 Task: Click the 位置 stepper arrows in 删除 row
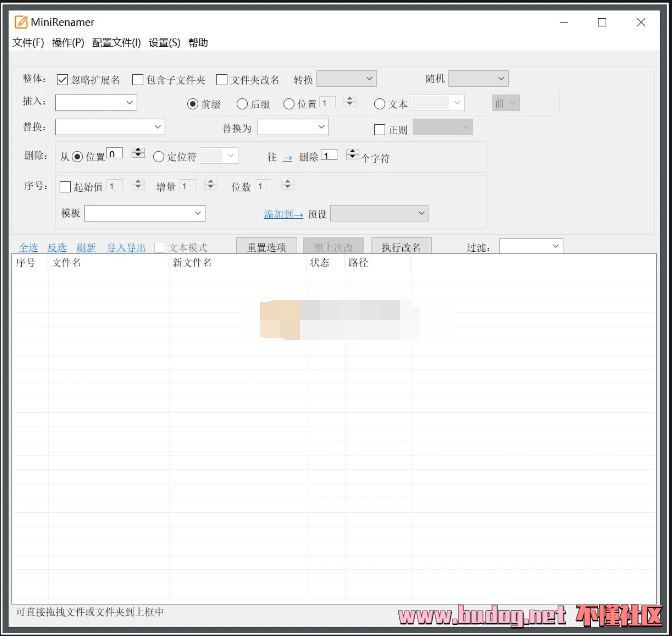pyautogui.click(x=138, y=154)
